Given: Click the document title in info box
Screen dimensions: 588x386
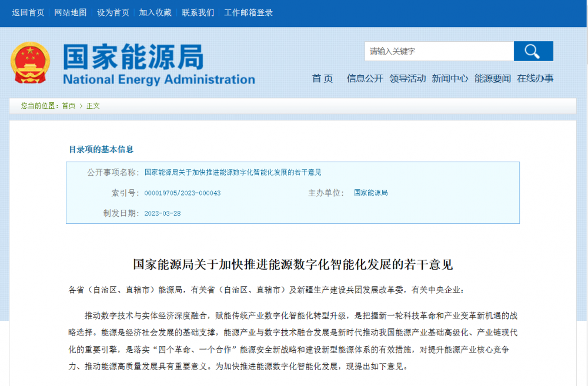Looking at the screenshot, I should [233, 172].
